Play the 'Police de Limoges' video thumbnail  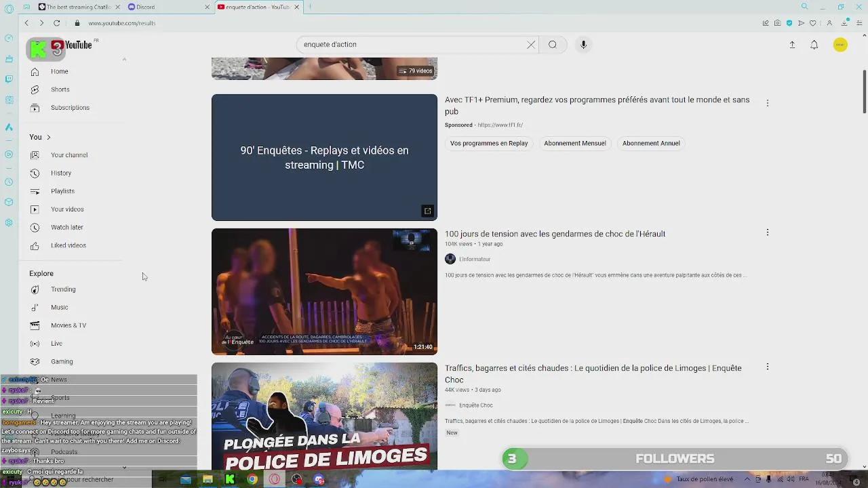(x=324, y=416)
